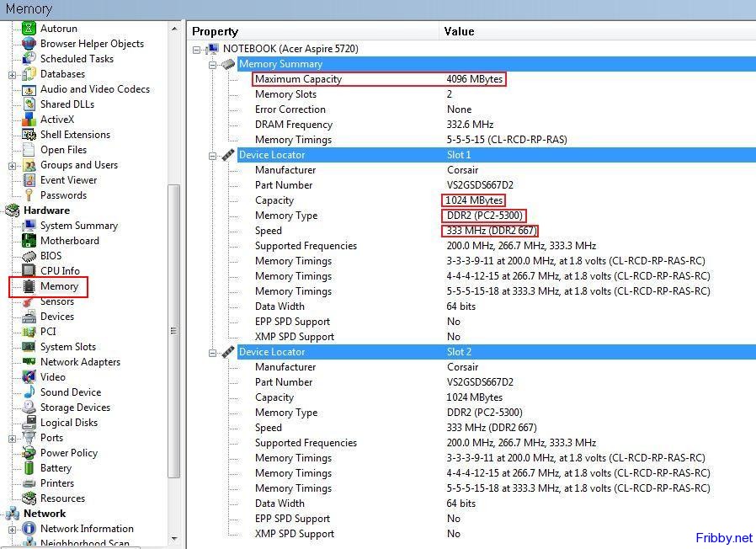Open the Resources tree item
756x549 pixels.
point(62,498)
